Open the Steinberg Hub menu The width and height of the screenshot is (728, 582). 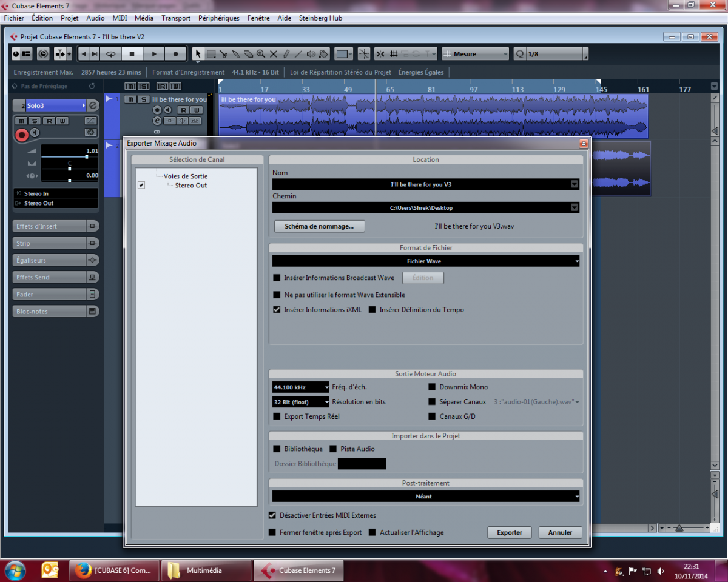pyautogui.click(x=320, y=18)
